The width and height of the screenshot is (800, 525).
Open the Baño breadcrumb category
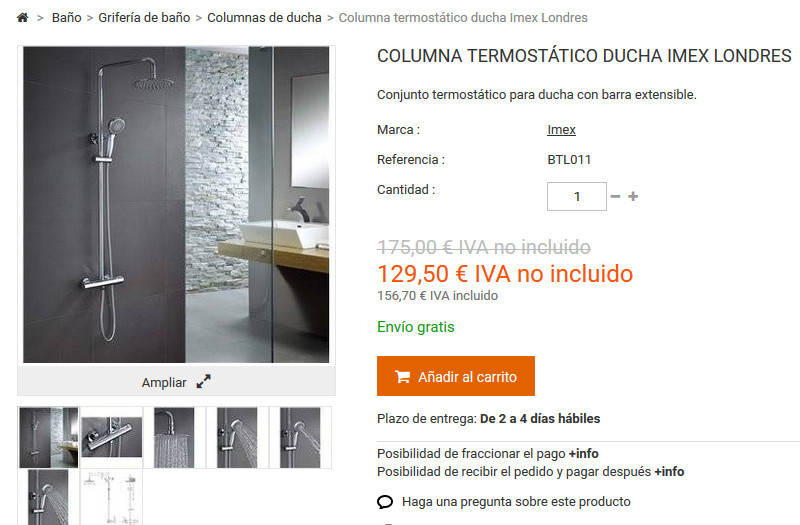pyautogui.click(x=66, y=18)
